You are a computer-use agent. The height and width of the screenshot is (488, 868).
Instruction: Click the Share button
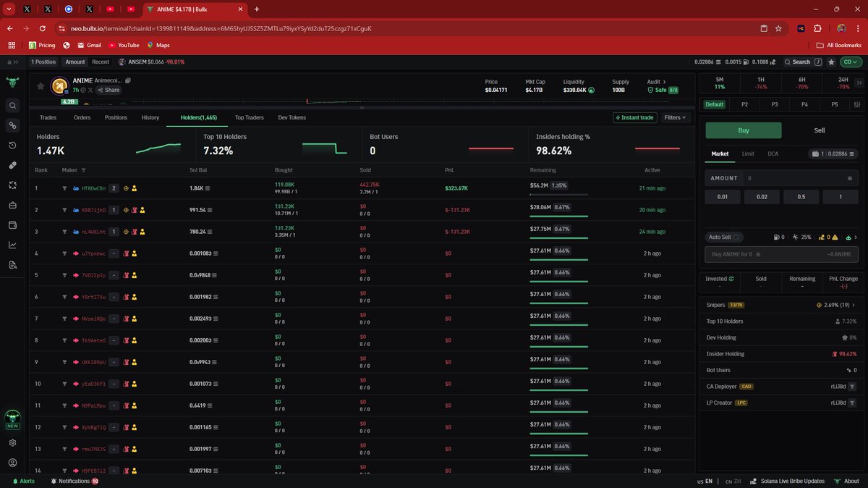pyautogui.click(x=109, y=90)
